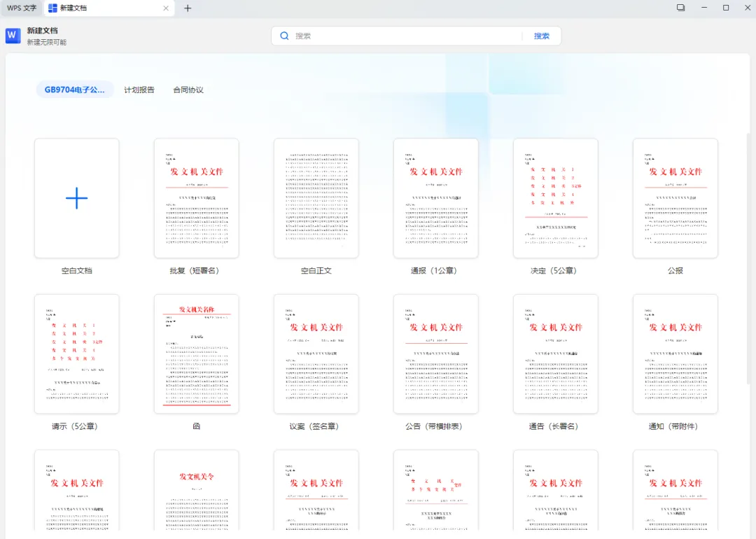This screenshot has height=539, width=756.
Task: Open the 函 template thumbnail
Action: [196, 354]
